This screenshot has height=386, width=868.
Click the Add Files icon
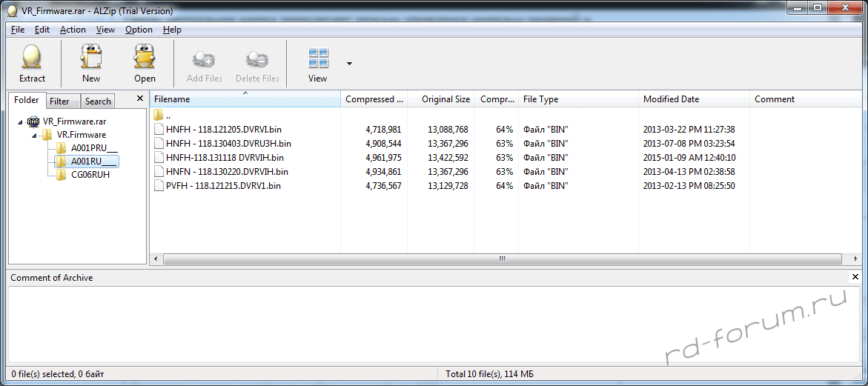pyautogui.click(x=204, y=59)
